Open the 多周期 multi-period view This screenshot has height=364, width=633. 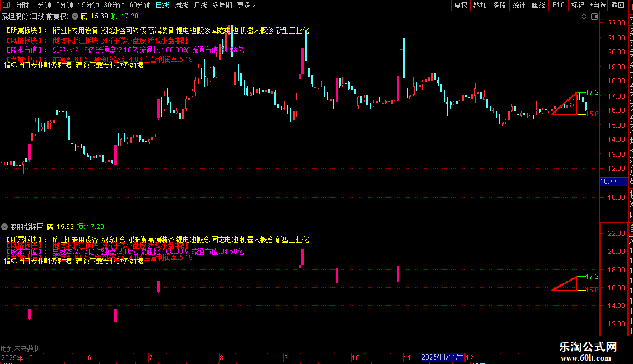(222, 5)
